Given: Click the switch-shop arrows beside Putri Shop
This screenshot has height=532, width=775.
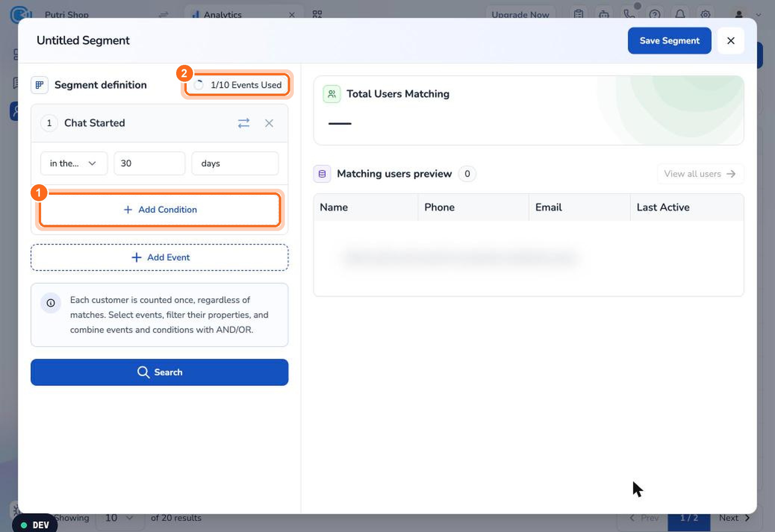Looking at the screenshot, I should pos(164,15).
